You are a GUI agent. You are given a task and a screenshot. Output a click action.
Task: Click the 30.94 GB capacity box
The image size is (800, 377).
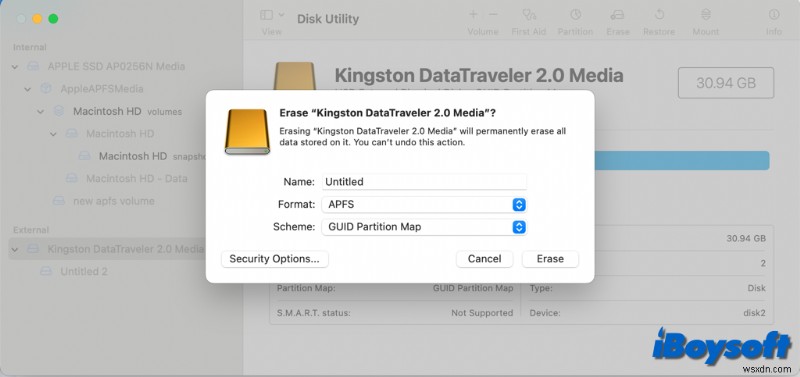click(726, 83)
